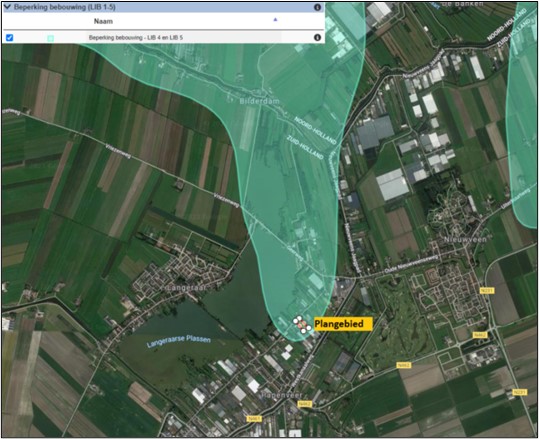
Task: Click the Langeraar village label
Action: [x=186, y=287]
